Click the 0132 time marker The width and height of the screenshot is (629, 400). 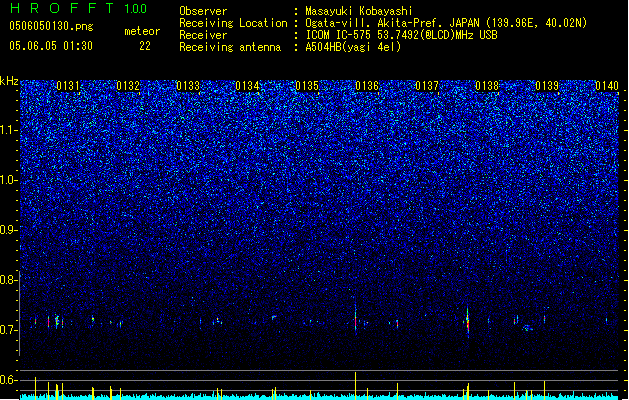click(x=128, y=86)
